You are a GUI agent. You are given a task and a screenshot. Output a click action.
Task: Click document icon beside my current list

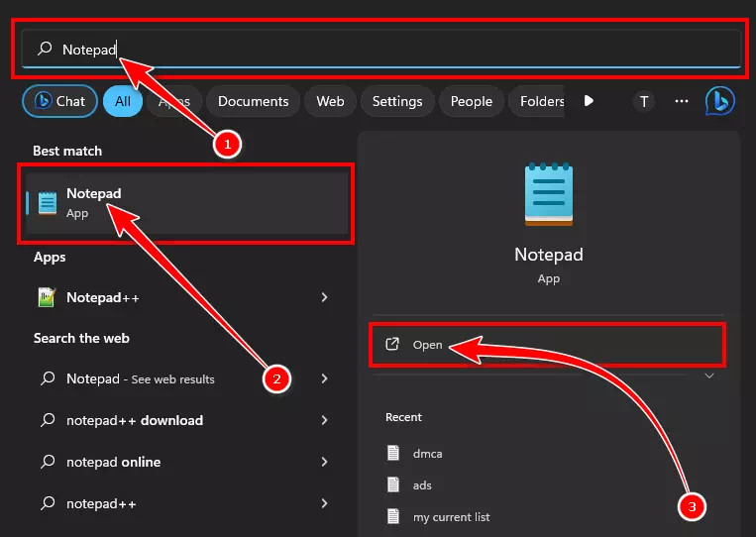(x=393, y=517)
